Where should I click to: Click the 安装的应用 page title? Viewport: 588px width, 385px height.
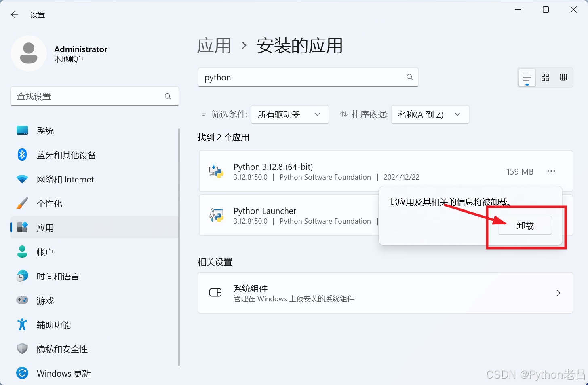299,46
